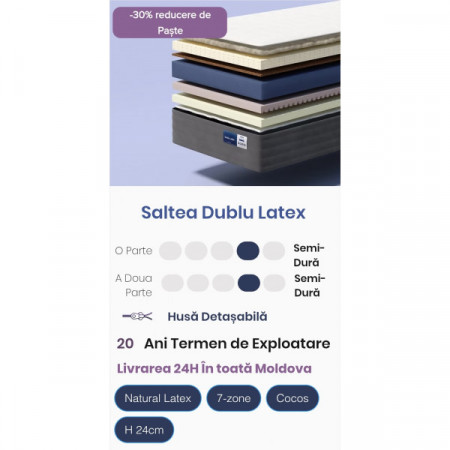Click the Natural Latex tag
The height and width of the screenshot is (450, 450).
[x=158, y=398]
